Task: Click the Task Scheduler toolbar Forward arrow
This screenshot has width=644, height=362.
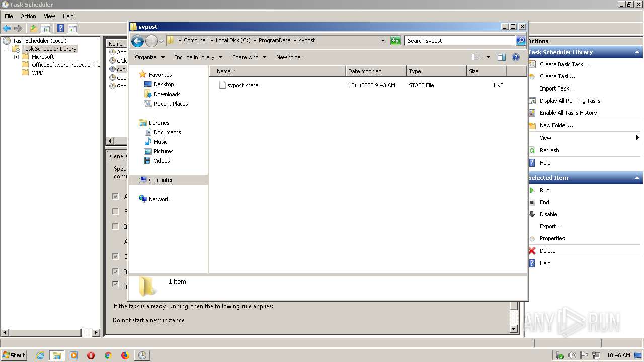Action: (x=18, y=29)
